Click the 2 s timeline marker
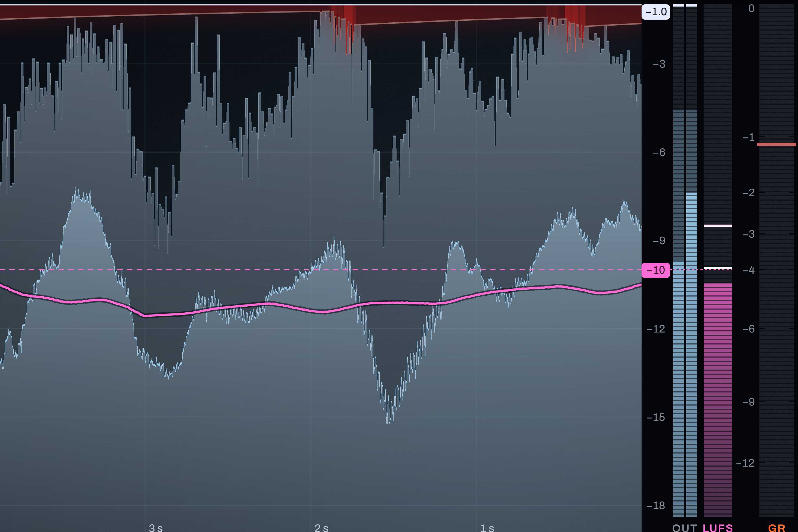This screenshot has height=532, width=798. 321,528
